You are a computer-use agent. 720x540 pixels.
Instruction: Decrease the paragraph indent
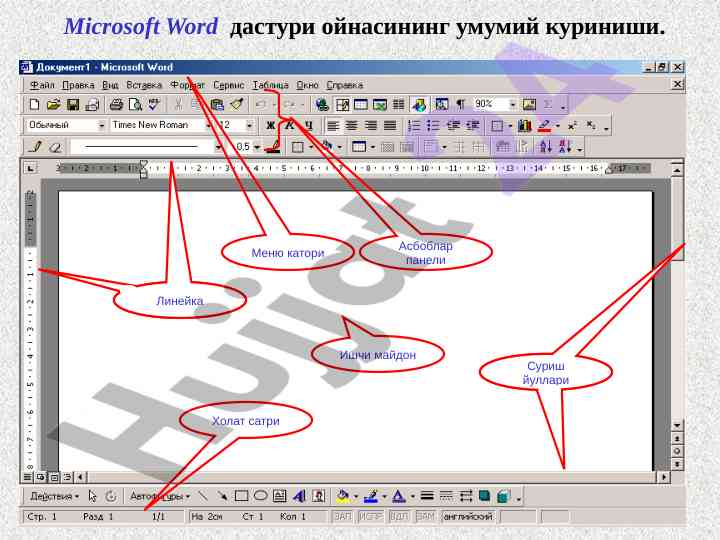[453, 125]
